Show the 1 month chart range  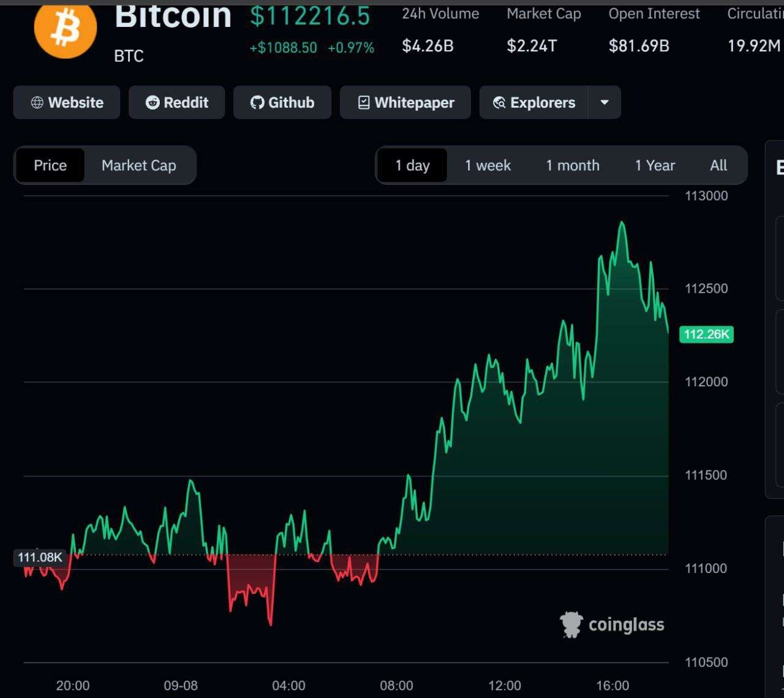coord(573,165)
